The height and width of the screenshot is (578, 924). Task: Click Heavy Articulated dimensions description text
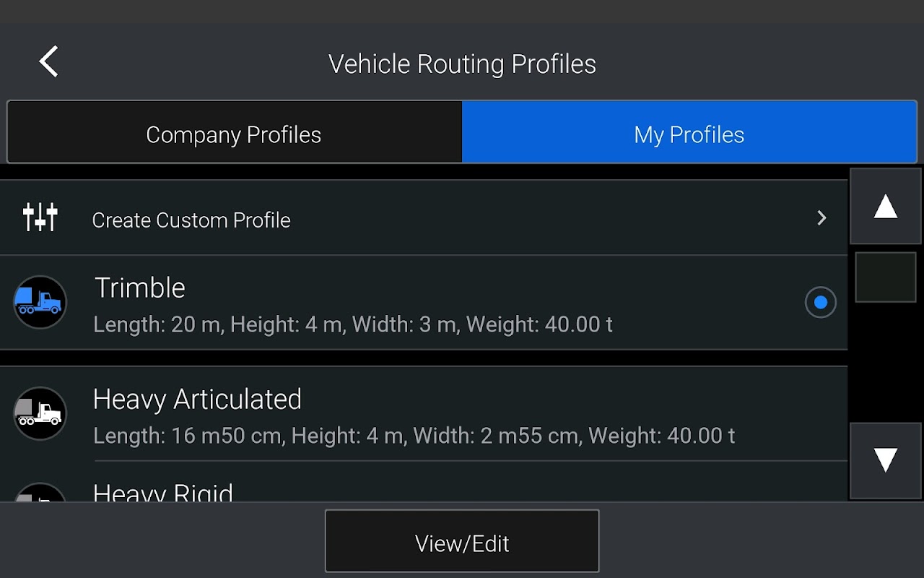point(414,436)
